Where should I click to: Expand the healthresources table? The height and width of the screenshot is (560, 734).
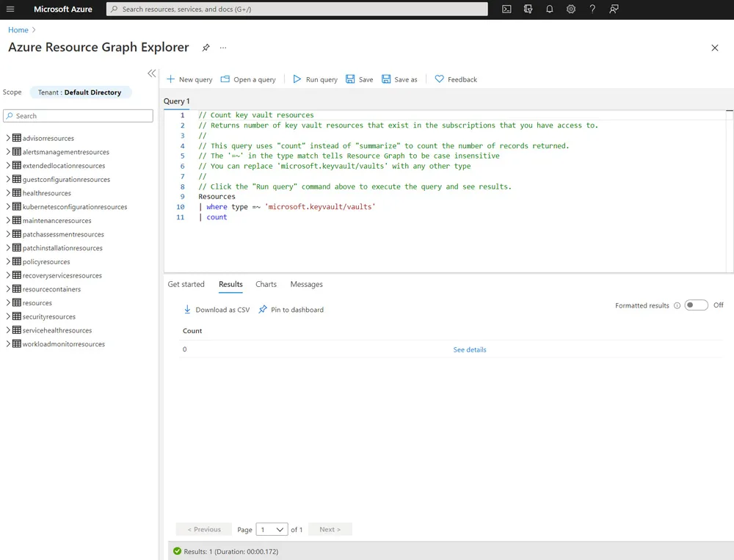point(8,193)
